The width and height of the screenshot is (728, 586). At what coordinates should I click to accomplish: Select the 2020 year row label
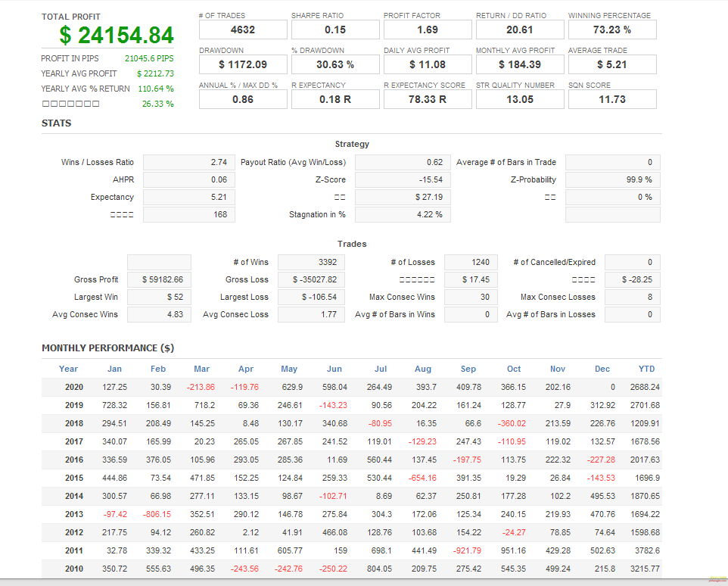click(x=74, y=388)
